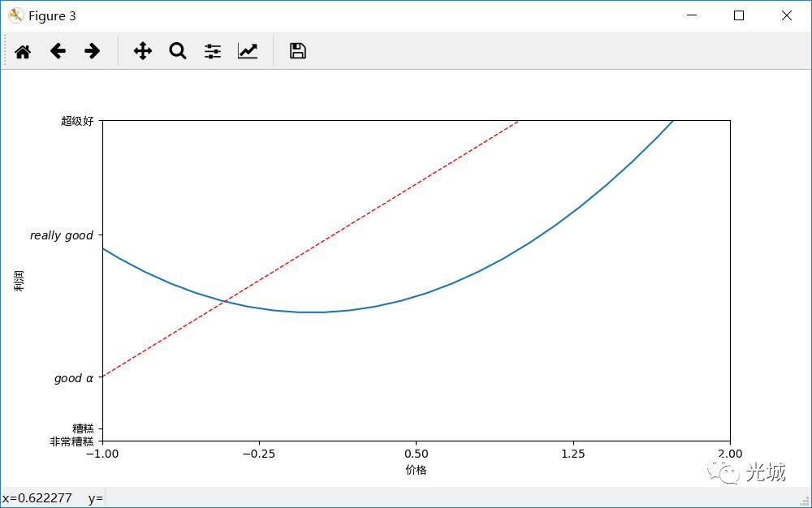
Task: Activate the Pan axes tool
Action: click(x=142, y=50)
